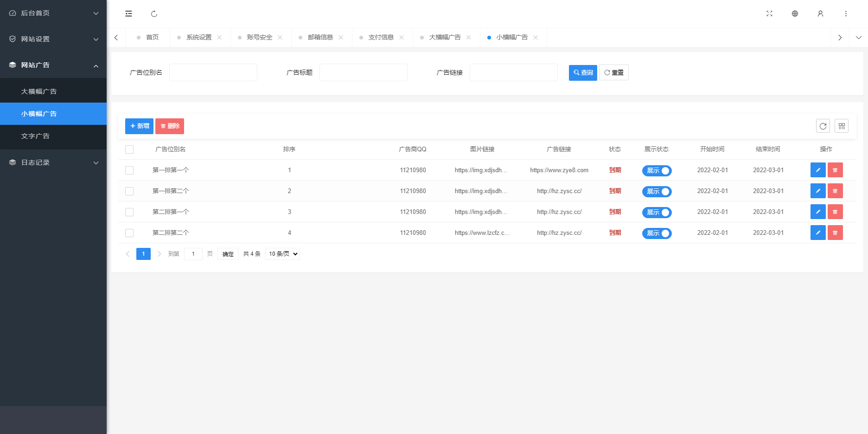The image size is (868, 434).
Task: Edit the 第一排第二个 ad row
Action: pyautogui.click(x=818, y=191)
